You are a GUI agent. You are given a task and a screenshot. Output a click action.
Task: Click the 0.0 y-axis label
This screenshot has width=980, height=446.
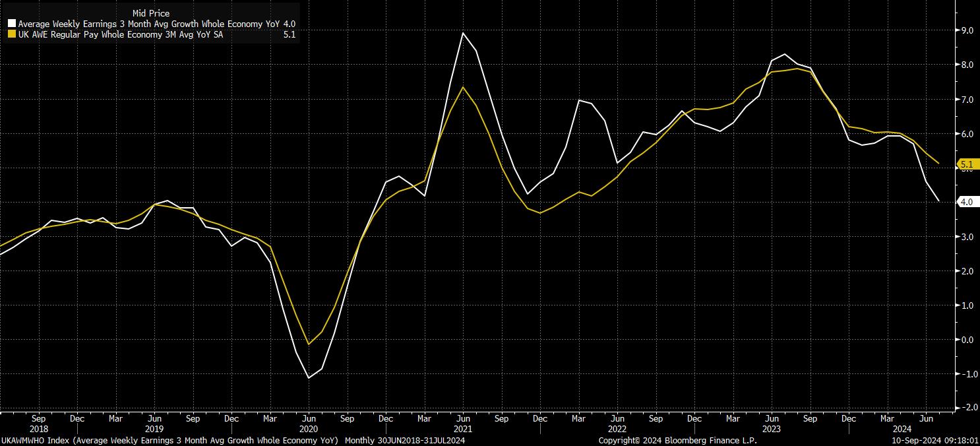tap(967, 340)
